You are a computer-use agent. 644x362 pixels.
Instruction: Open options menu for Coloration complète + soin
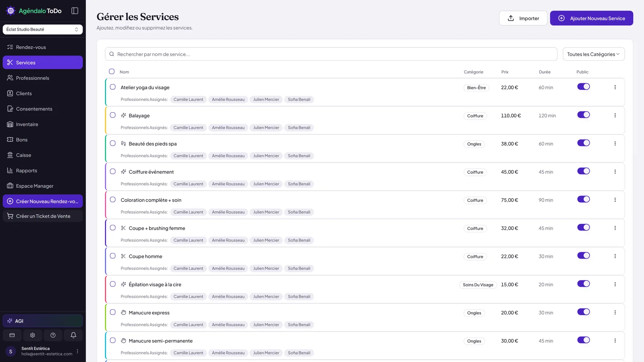coord(615,200)
